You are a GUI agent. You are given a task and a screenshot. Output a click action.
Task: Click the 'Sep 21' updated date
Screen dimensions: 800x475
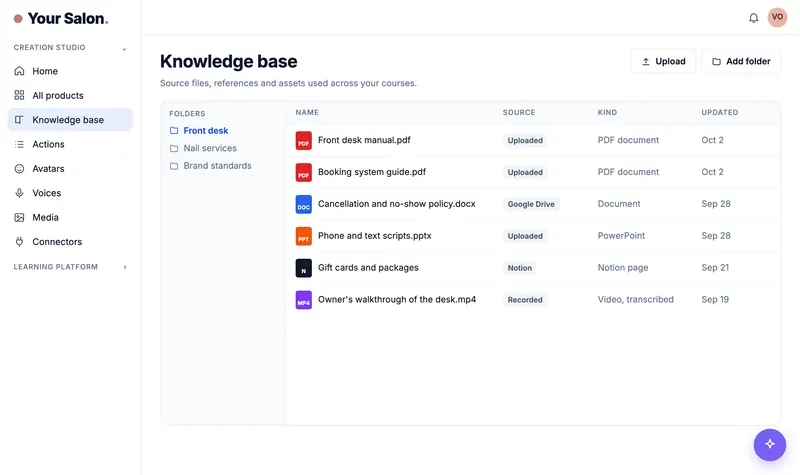(x=715, y=267)
